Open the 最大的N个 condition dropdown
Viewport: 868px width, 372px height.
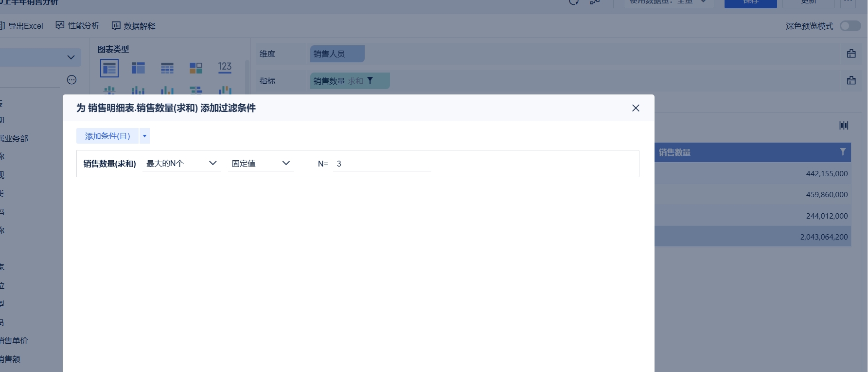[181, 164]
